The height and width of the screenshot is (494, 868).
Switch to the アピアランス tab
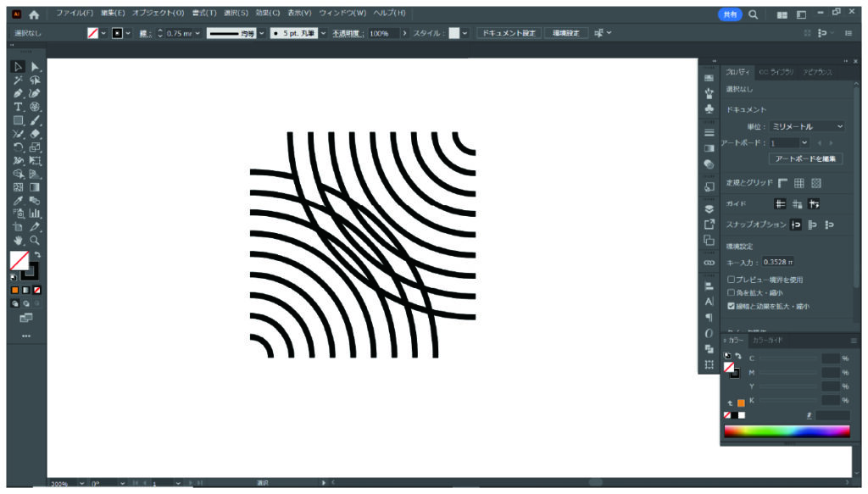pos(817,72)
